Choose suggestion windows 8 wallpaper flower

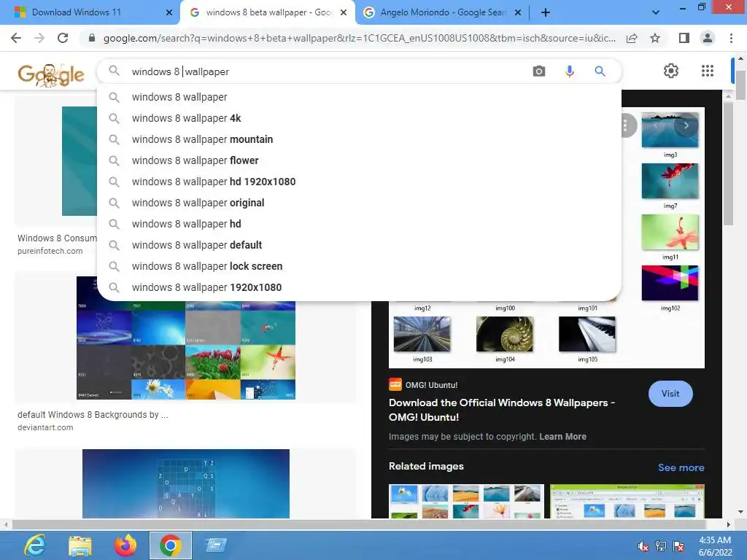point(359,160)
